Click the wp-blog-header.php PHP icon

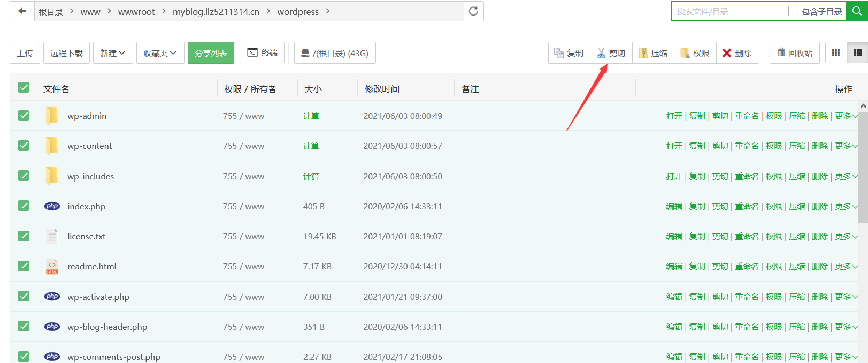(52, 327)
